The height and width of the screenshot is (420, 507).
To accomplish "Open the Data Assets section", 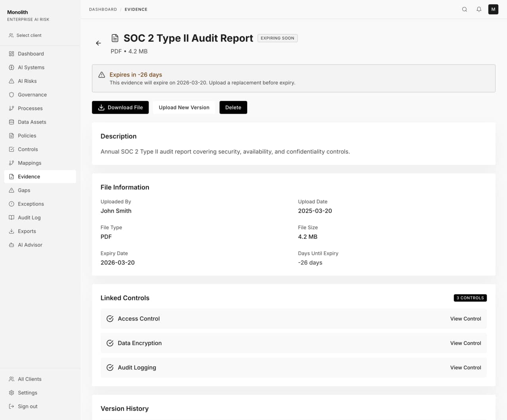I will (32, 122).
